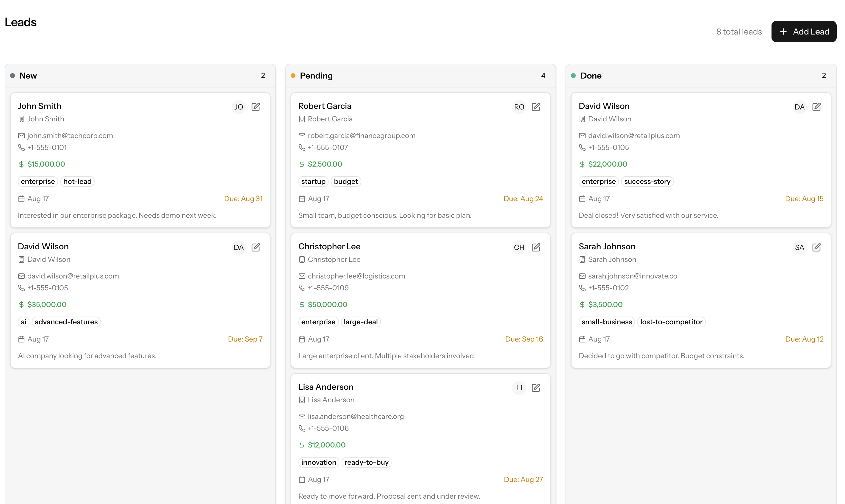Click the dollar icon next to $50,000.00
The image size is (845, 504).
(302, 304)
